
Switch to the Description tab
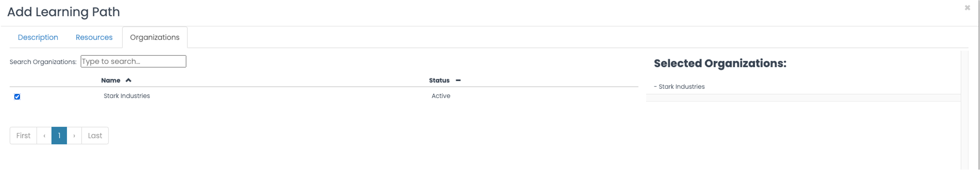tap(38, 37)
